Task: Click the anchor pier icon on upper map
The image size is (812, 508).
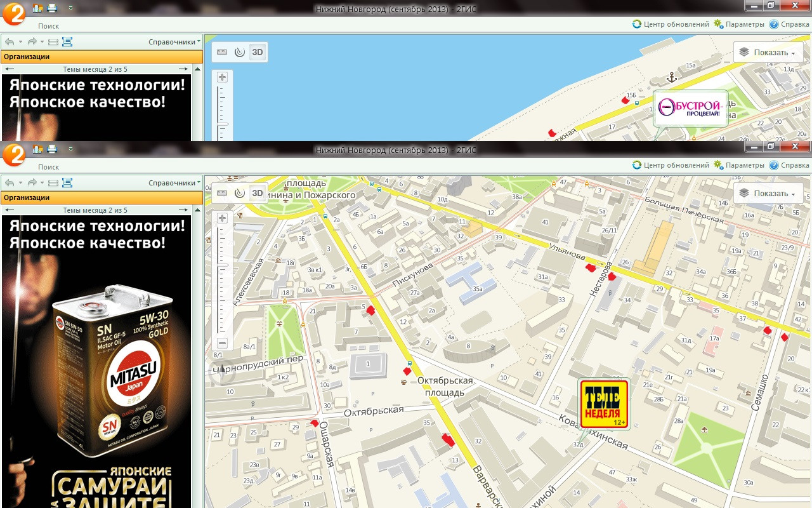Action: click(672, 78)
